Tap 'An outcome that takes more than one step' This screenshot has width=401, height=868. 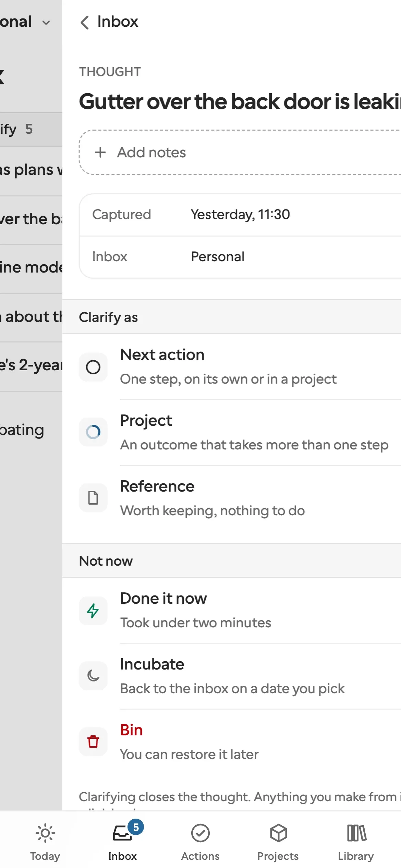coord(254,445)
